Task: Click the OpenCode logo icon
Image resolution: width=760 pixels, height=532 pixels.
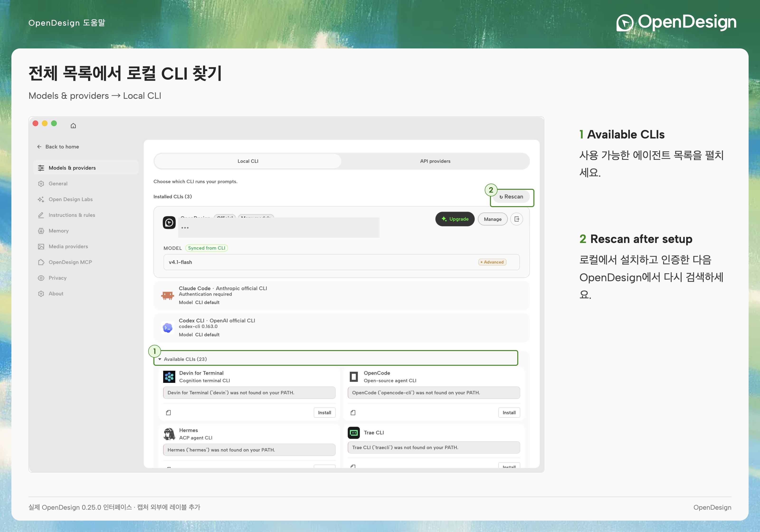Action: pyautogui.click(x=354, y=377)
